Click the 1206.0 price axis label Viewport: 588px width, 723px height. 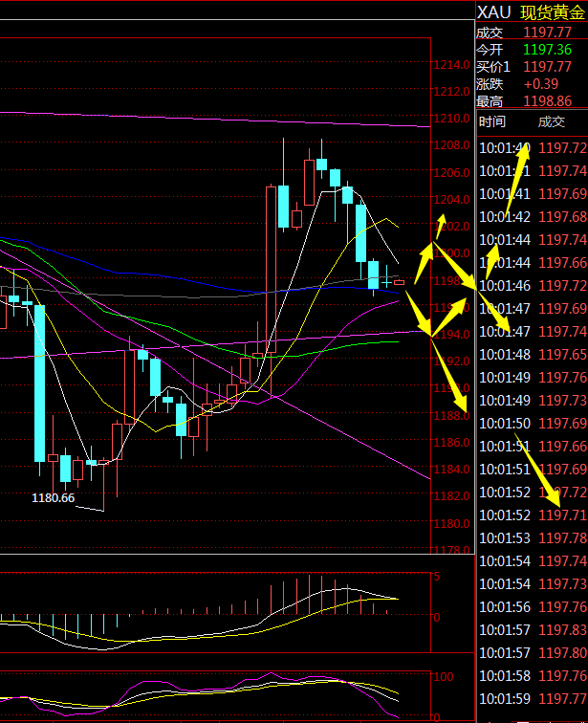451,172
